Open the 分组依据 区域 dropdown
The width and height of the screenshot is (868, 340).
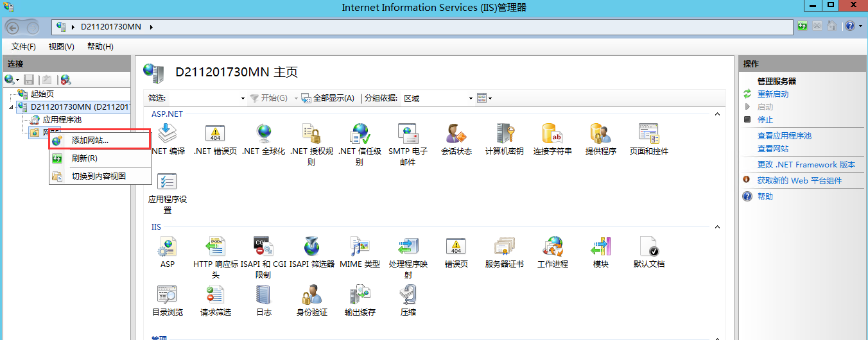click(x=438, y=98)
